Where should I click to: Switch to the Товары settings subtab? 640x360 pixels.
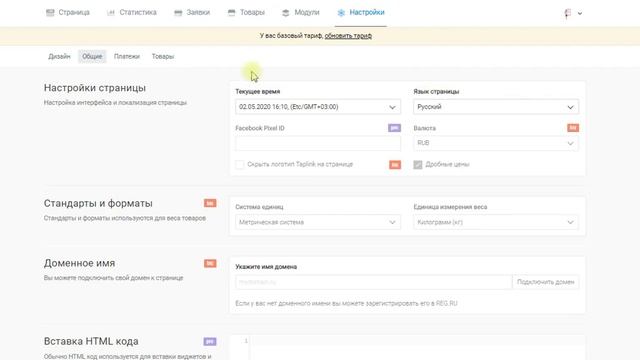[x=163, y=56]
